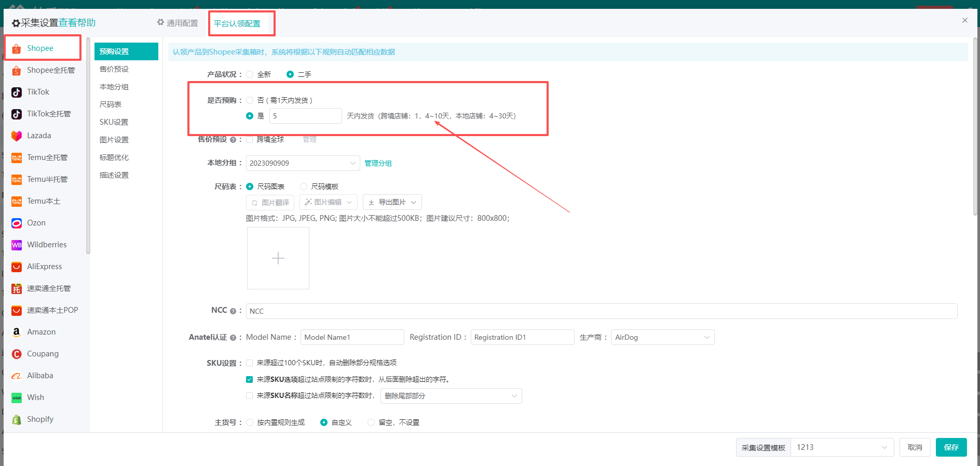Expand the 图片编辑 dropdown

tap(329, 202)
